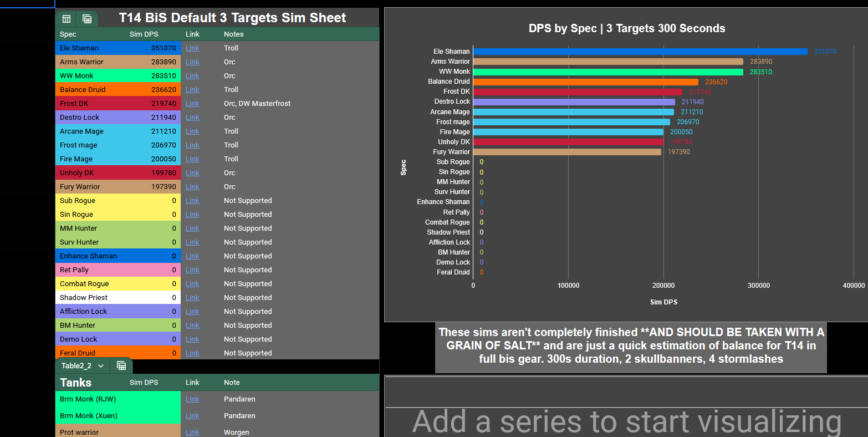Screen dimensions: 868x437
Task: Select the T14 BiS Default 3 Targets title cell
Action: [233, 18]
